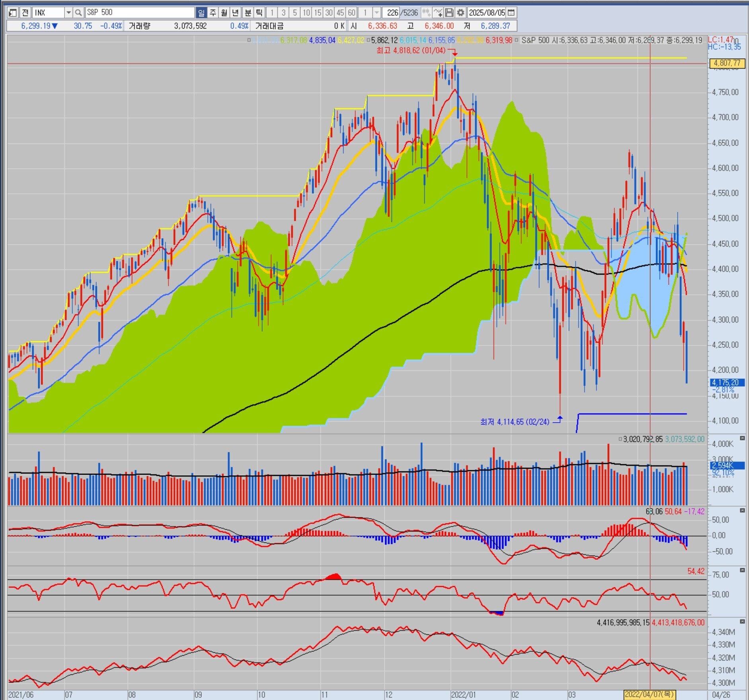
Task: Save the chart with floppy disk icon
Action: (449, 13)
